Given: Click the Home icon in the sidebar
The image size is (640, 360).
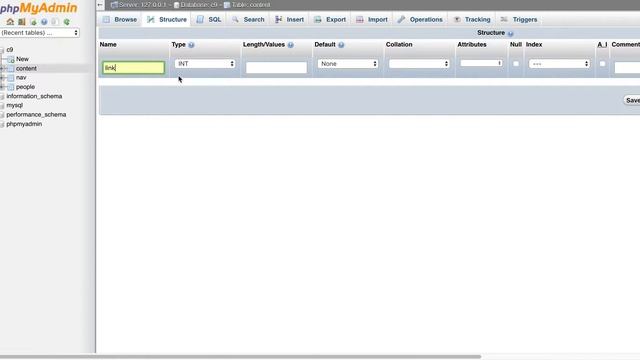Looking at the screenshot, I should point(10,22).
